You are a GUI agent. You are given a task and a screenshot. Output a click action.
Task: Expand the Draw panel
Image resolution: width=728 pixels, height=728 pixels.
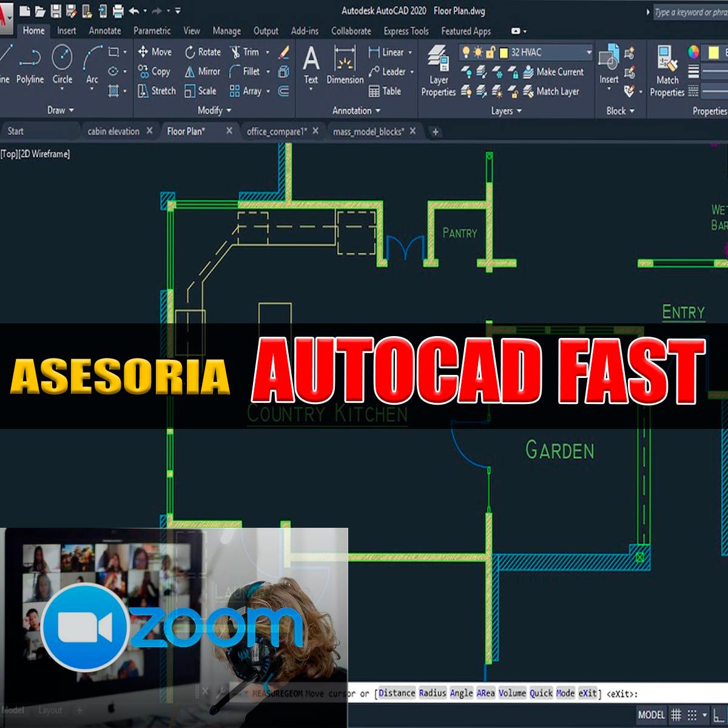click(61, 110)
